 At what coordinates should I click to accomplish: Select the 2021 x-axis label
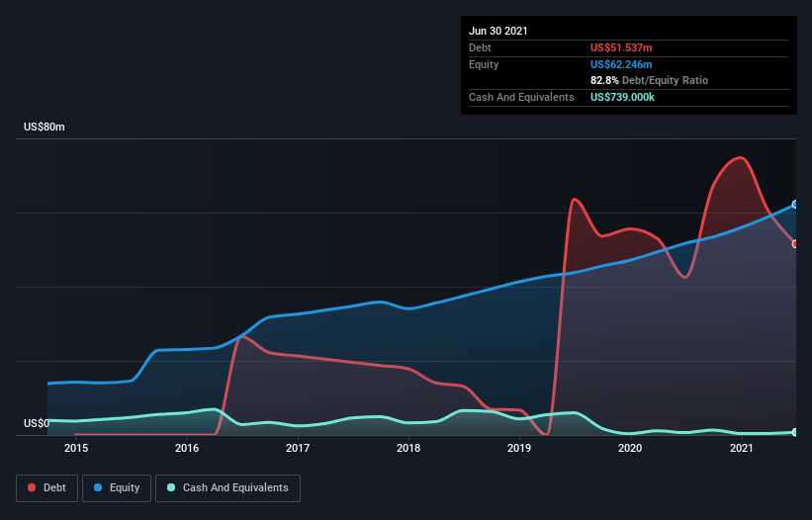point(741,448)
